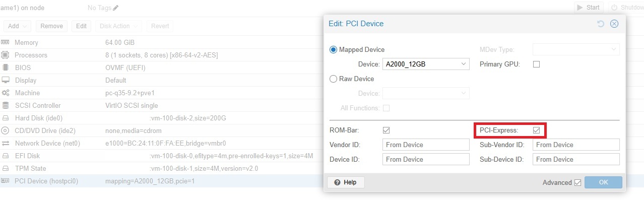Open the Disk Action dropdown
The image size is (644, 200).
click(118, 26)
